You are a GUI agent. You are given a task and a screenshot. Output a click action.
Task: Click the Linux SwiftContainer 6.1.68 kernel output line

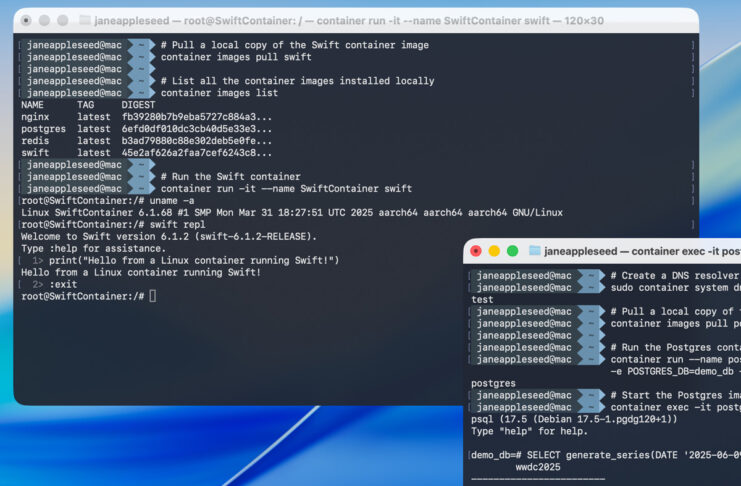point(292,213)
